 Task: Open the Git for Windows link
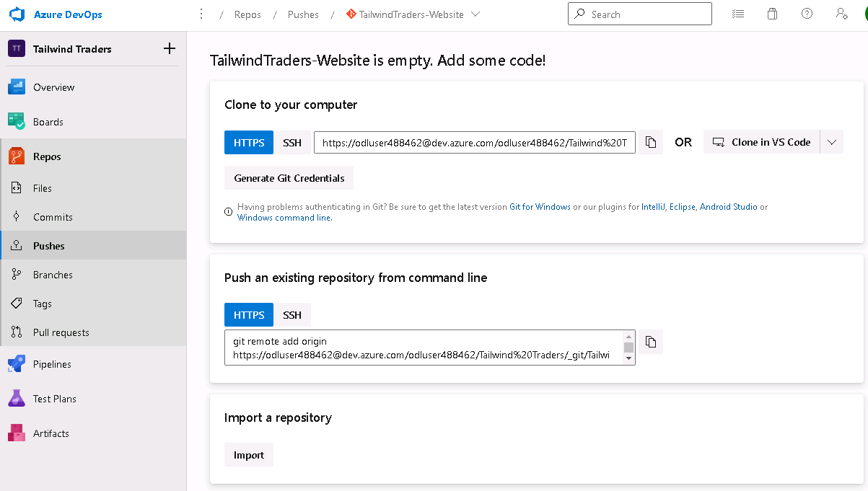540,206
